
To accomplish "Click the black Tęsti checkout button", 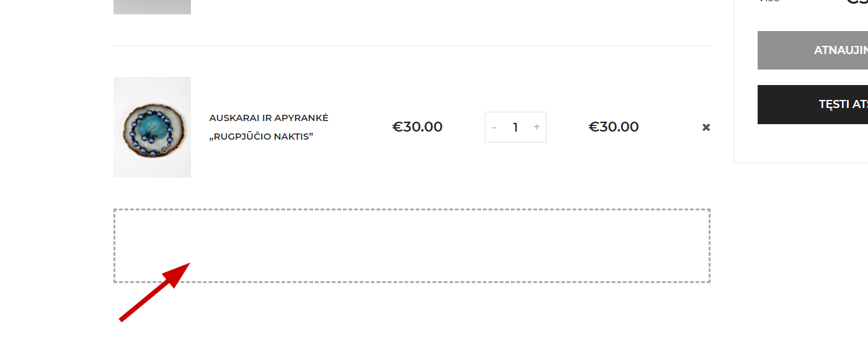I will pos(813,104).
